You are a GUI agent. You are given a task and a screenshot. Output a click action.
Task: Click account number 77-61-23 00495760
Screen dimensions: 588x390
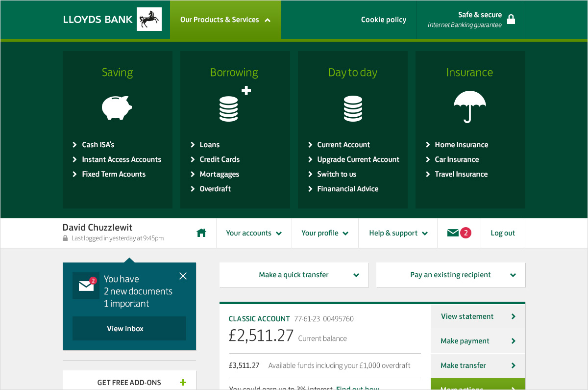pos(324,319)
